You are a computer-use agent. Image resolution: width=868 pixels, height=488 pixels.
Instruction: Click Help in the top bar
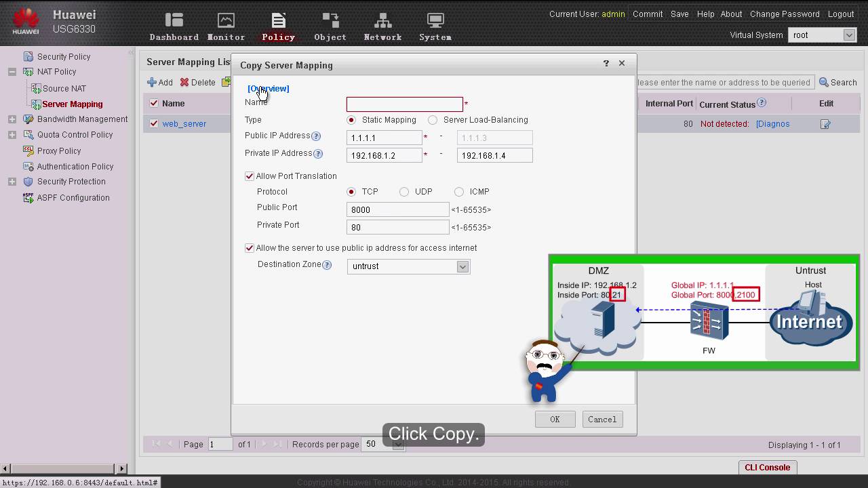click(705, 14)
